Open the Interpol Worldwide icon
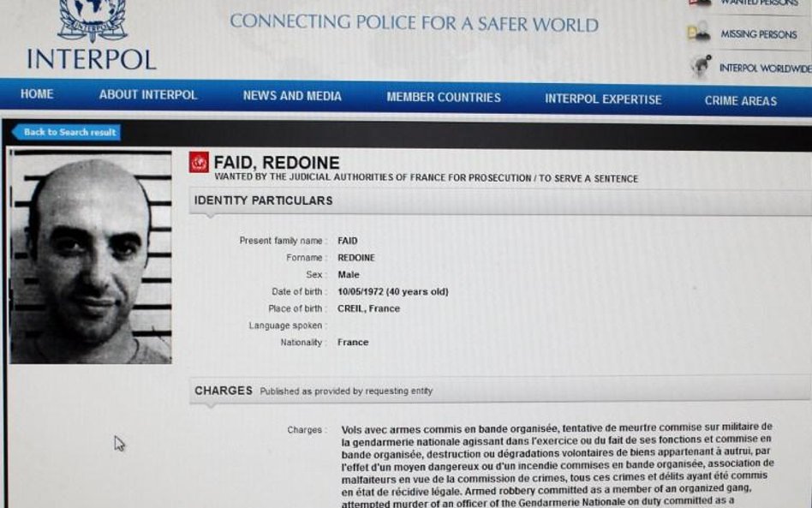This screenshot has height=508, width=812. tap(700, 67)
